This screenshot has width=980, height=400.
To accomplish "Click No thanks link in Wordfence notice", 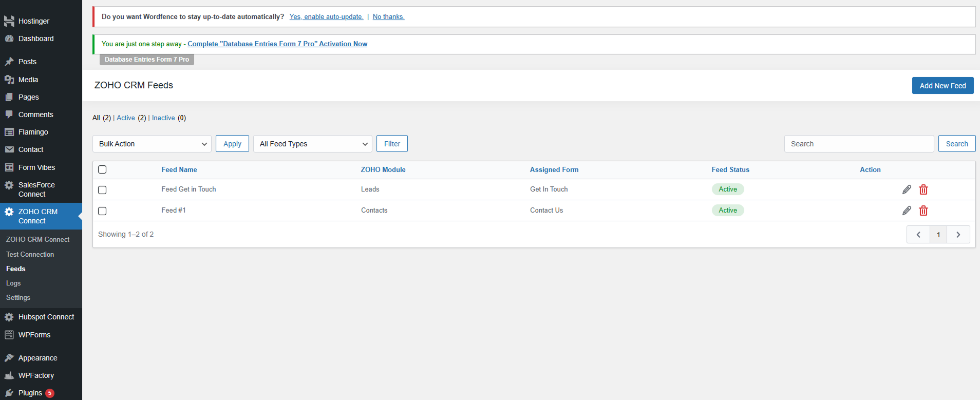I will click(x=388, y=17).
